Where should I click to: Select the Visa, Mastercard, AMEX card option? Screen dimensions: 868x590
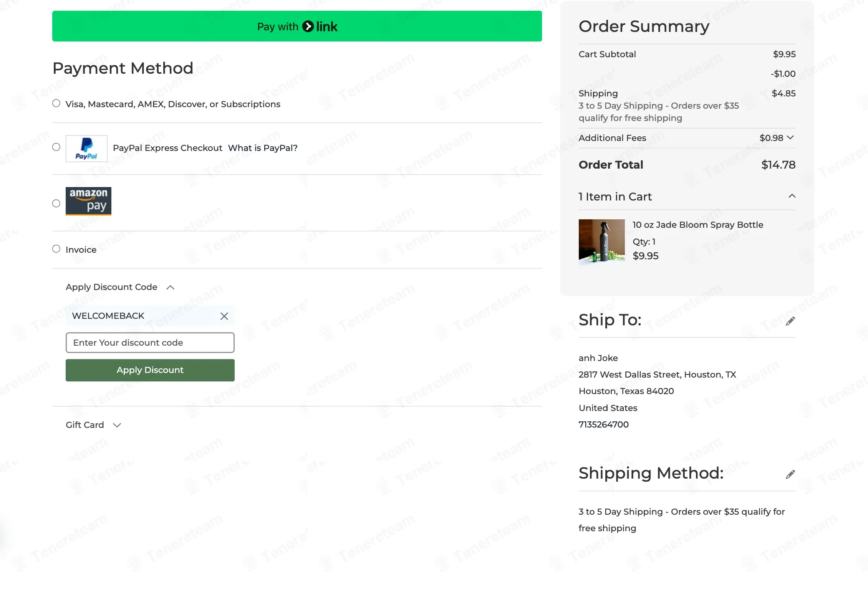(x=56, y=103)
